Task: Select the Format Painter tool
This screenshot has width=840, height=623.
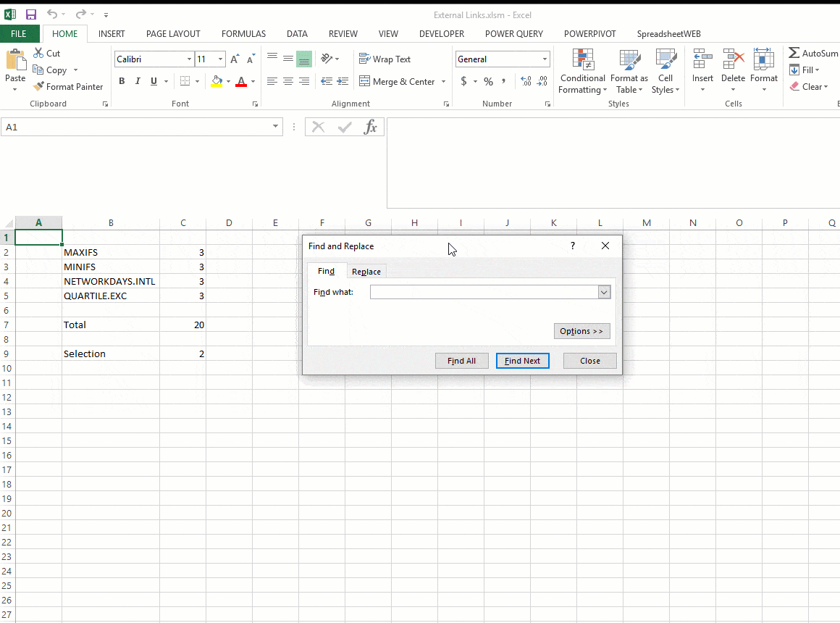Action: point(68,86)
